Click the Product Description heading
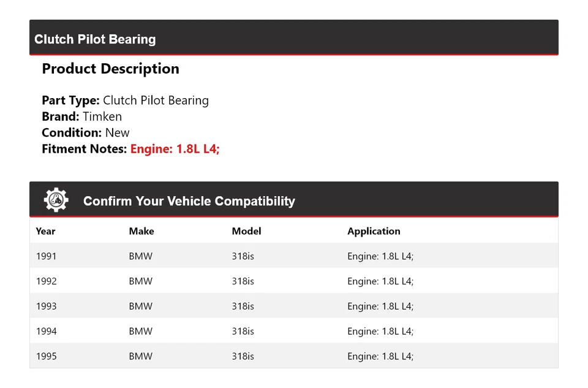Viewport: 588px width, 388px height. (110, 69)
